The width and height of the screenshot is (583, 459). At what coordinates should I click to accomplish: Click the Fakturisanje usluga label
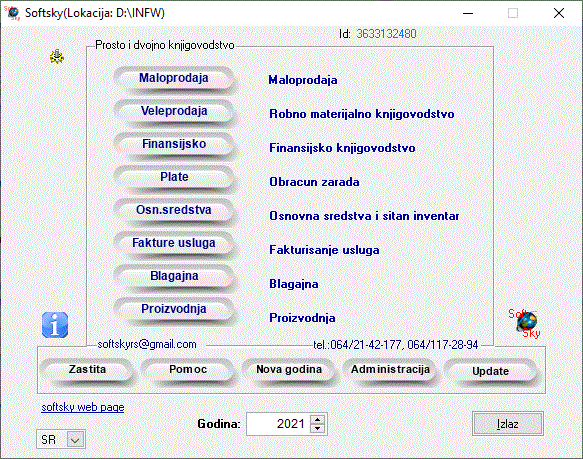click(324, 250)
